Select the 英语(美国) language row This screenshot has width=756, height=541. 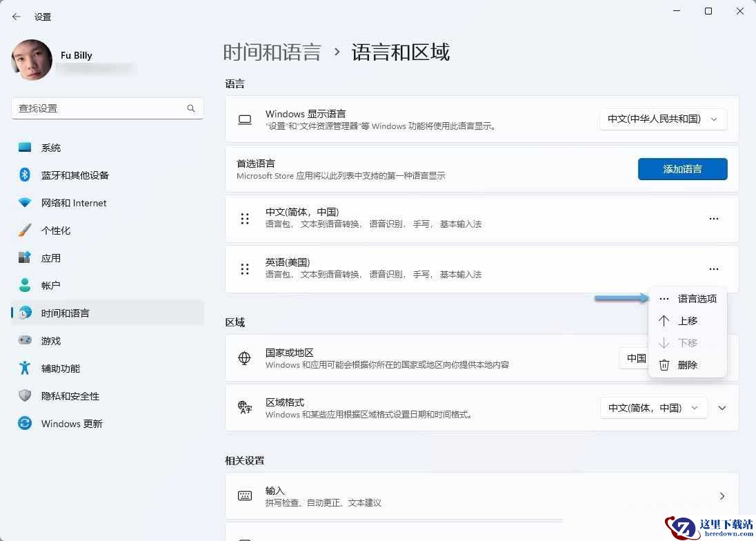click(x=481, y=269)
